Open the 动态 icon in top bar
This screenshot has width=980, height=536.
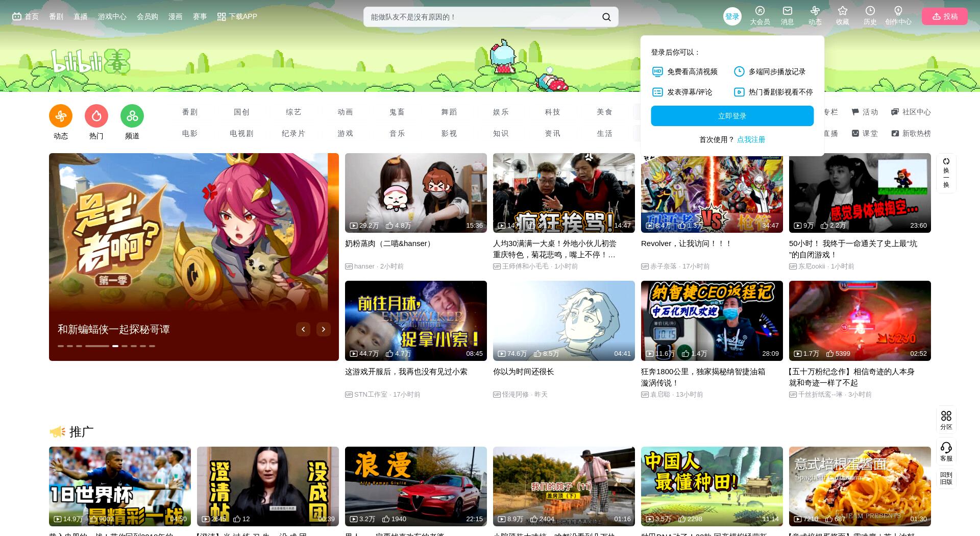(815, 11)
